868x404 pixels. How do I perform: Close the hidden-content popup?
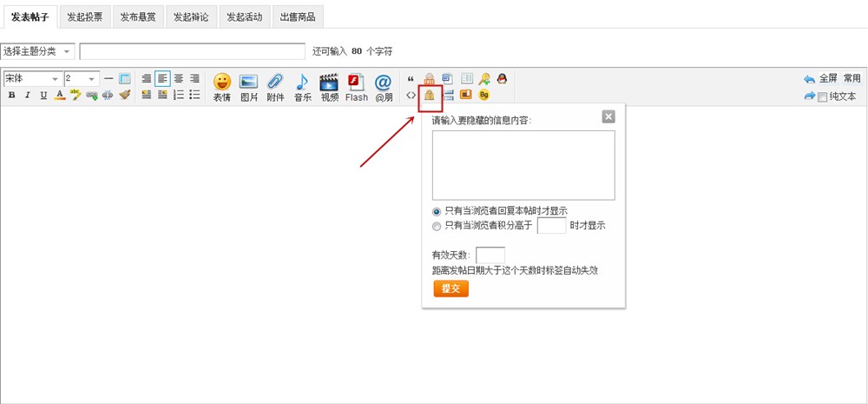click(x=608, y=116)
